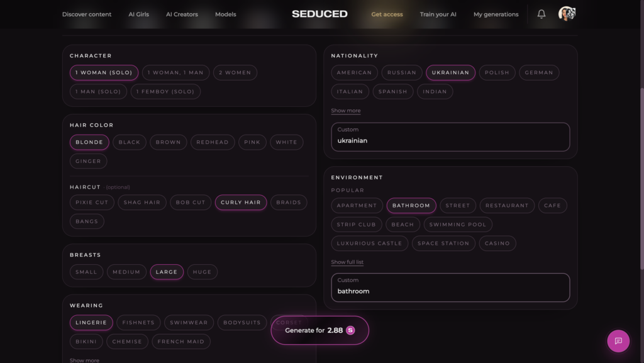
Task: Pick Spanish nationality
Action: click(392, 92)
